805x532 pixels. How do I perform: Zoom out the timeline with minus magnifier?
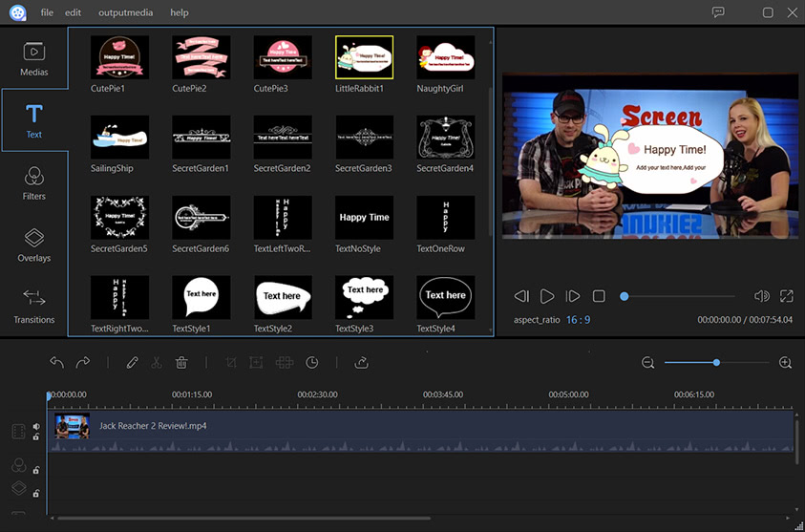pyautogui.click(x=648, y=363)
